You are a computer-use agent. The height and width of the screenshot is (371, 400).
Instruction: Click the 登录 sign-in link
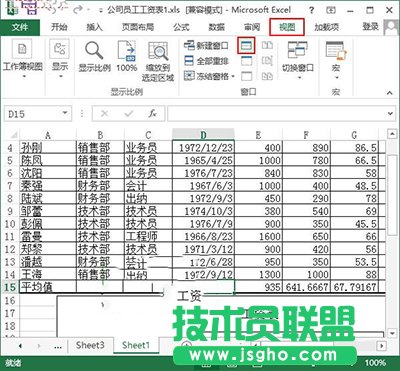click(x=371, y=27)
